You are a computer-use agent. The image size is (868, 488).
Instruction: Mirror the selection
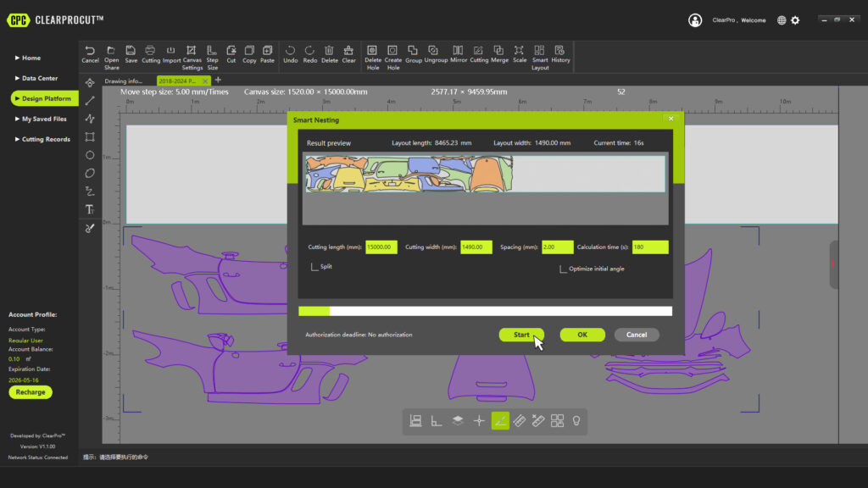click(x=458, y=54)
